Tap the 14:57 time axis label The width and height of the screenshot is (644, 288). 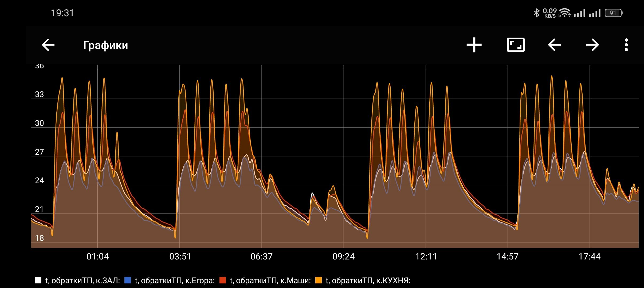click(x=508, y=257)
